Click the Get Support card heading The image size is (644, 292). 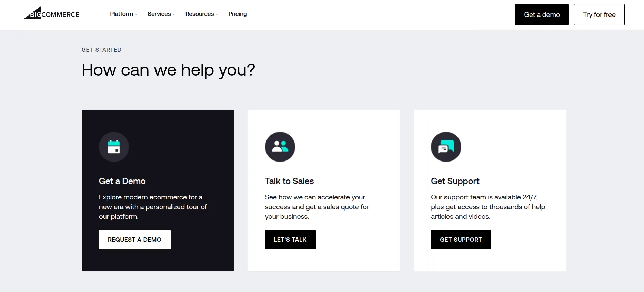point(455,181)
